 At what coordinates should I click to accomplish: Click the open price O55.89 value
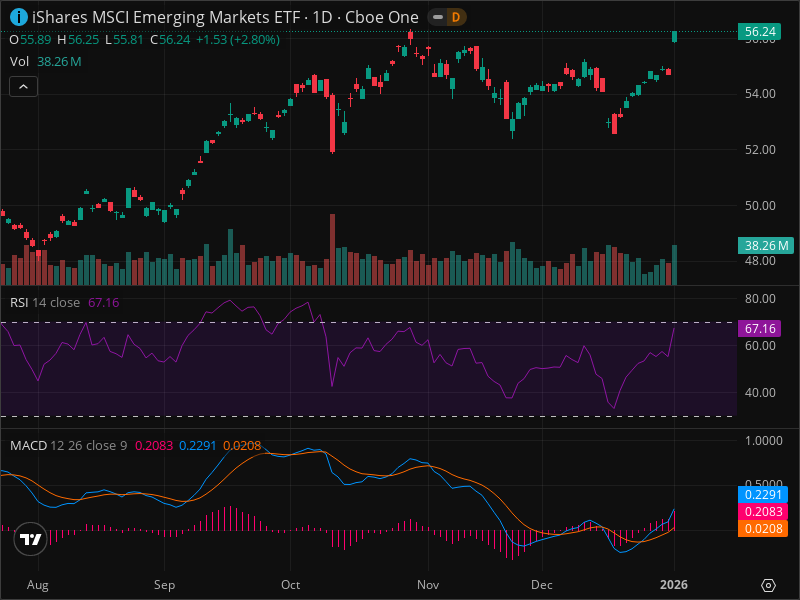30,40
